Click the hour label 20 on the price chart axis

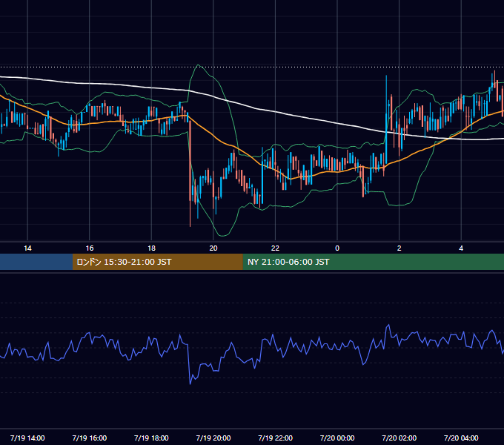click(213, 248)
